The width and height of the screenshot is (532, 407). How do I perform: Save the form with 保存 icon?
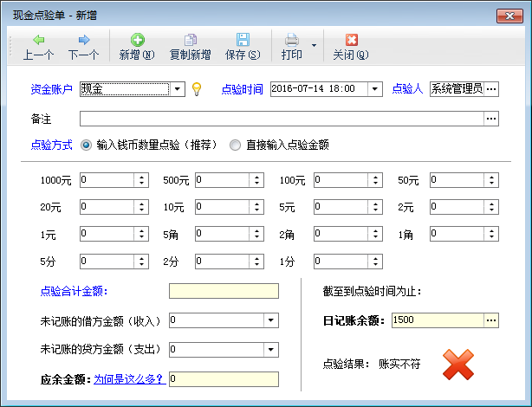click(243, 41)
